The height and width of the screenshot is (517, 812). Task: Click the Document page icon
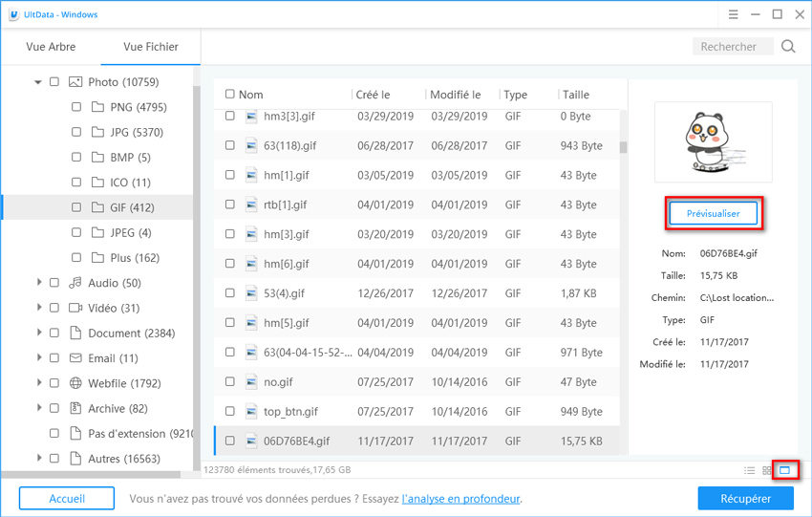coord(75,333)
